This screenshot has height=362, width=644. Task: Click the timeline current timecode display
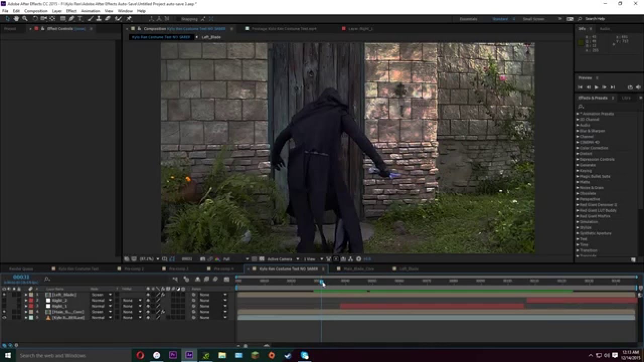(21, 277)
